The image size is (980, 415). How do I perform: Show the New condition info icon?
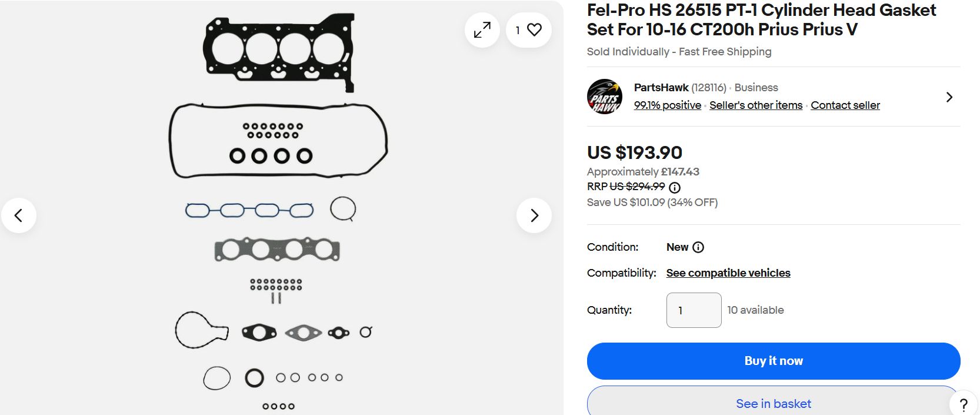tap(698, 247)
